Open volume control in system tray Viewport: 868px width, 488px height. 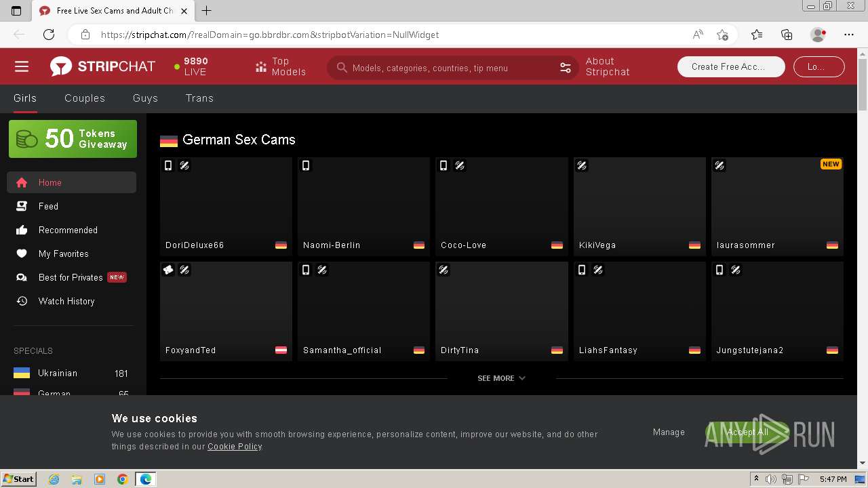[772, 479]
